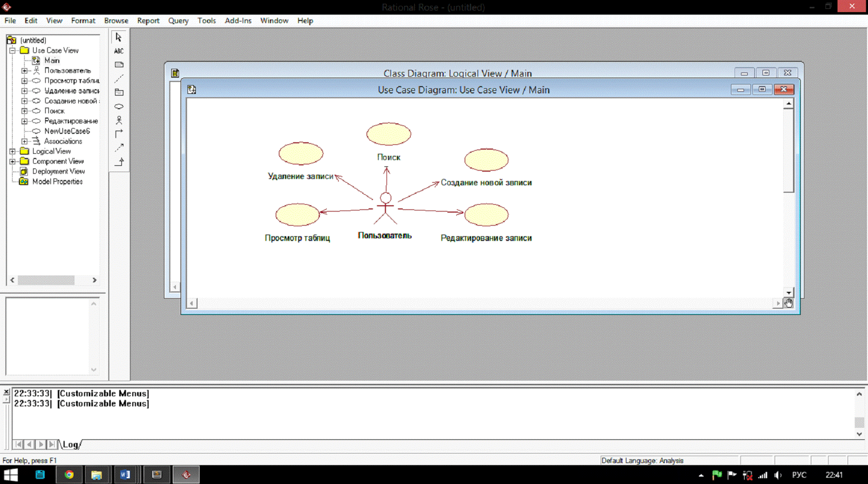Open File Explorer from the taskbar
Viewport: 868px width, 484px height.
[x=96, y=475]
